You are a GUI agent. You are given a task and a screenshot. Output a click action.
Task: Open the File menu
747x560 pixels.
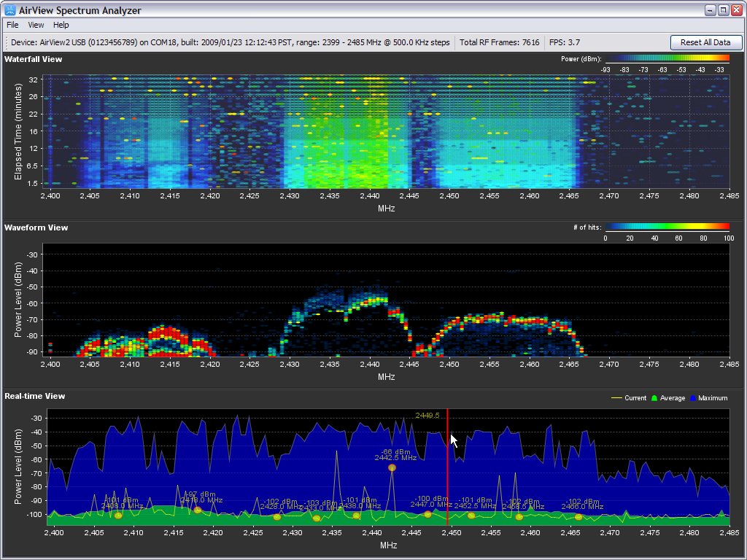click(12, 25)
